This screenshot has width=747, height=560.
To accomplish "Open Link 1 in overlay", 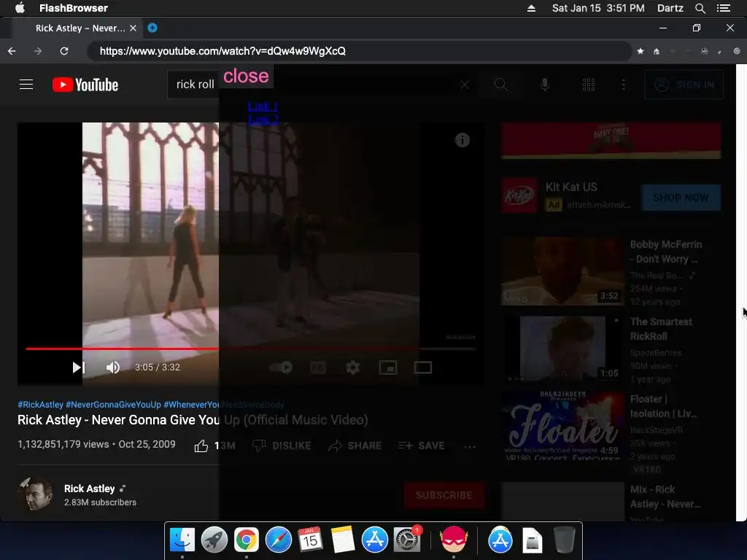I will click(263, 106).
